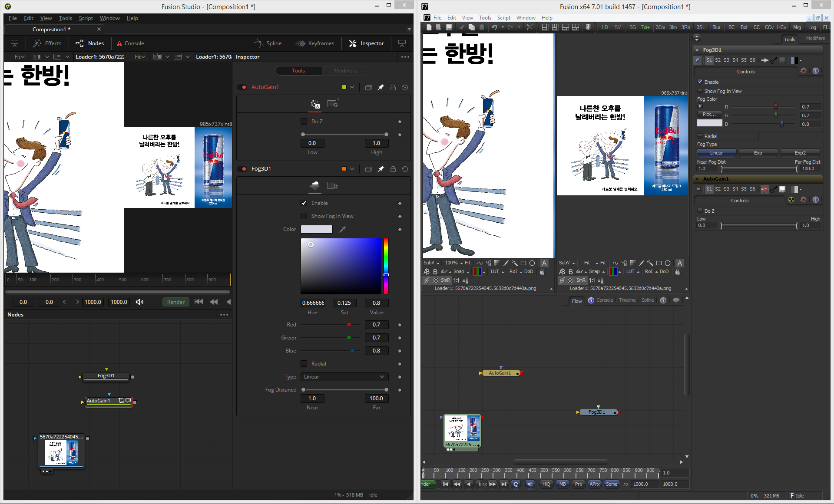The height and width of the screenshot is (504, 834).
Task: Reset the Fog3D1 tool settings
Action: coord(405,169)
